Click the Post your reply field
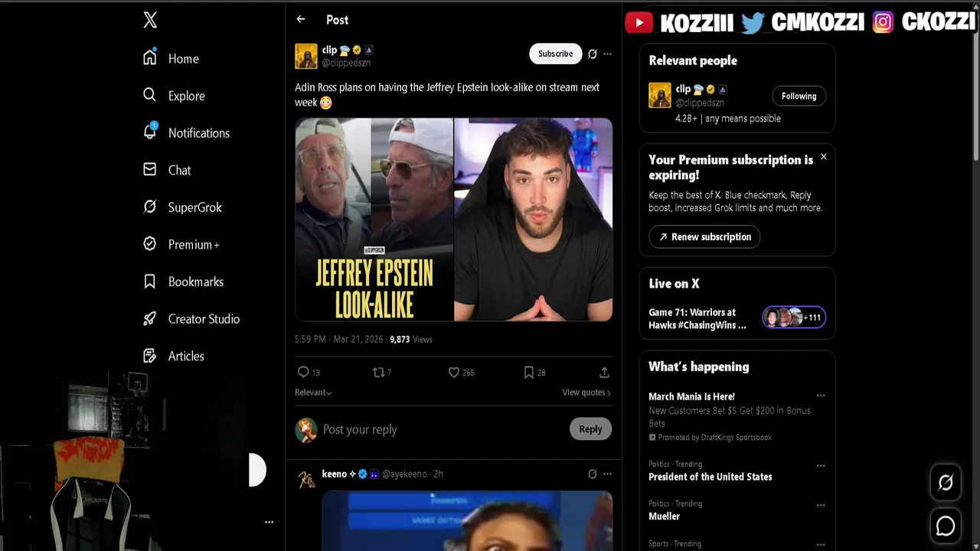This screenshot has height=551, width=980. 440,429
